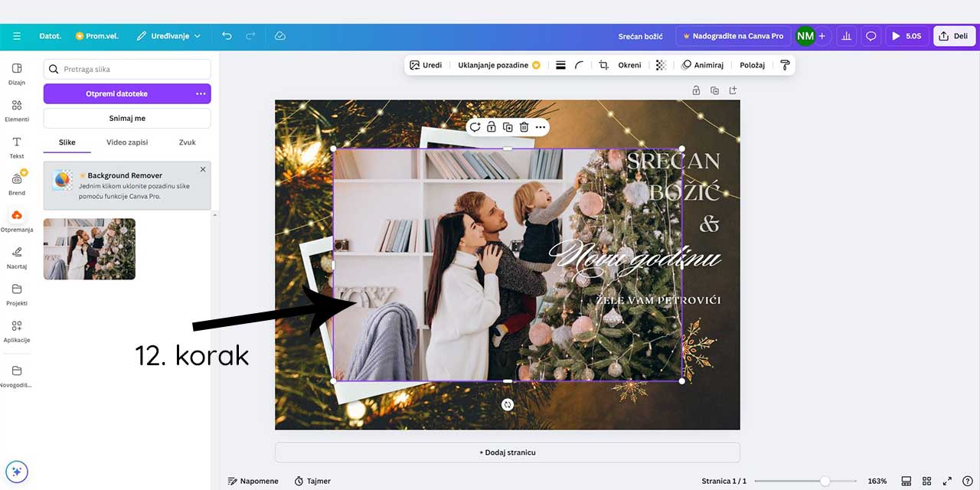Open the more options (...) on Otpremi datoteke
The image size is (980, 490).
click(201, 93)
